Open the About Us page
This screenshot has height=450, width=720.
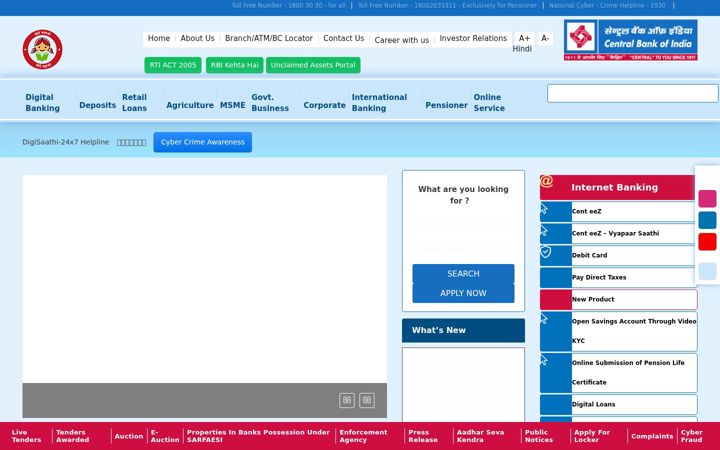click(x=197, y=38)
